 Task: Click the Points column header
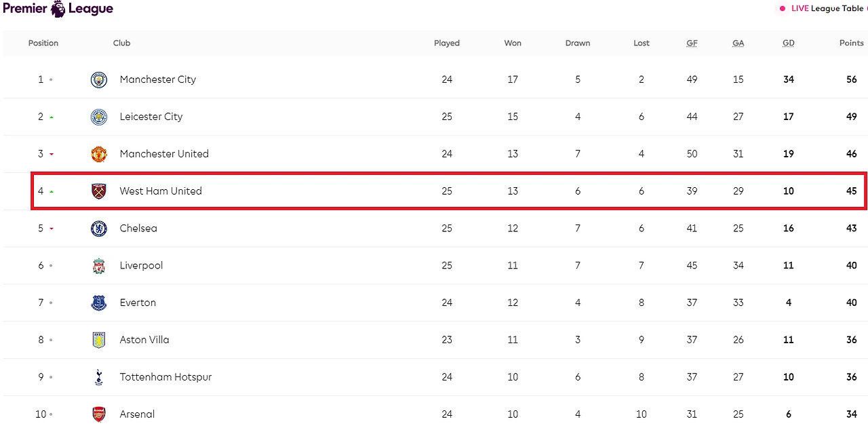pyautogui.click(x=851, y=43)
